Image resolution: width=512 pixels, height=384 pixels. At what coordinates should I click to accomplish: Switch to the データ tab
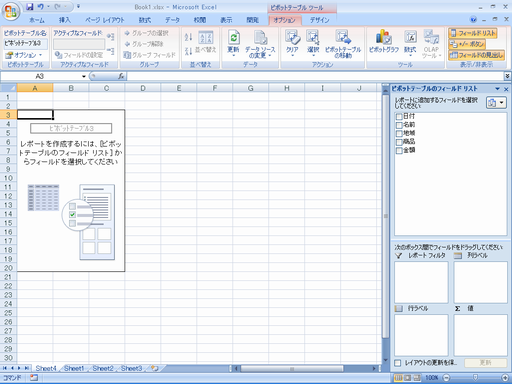tap(172, 20)
